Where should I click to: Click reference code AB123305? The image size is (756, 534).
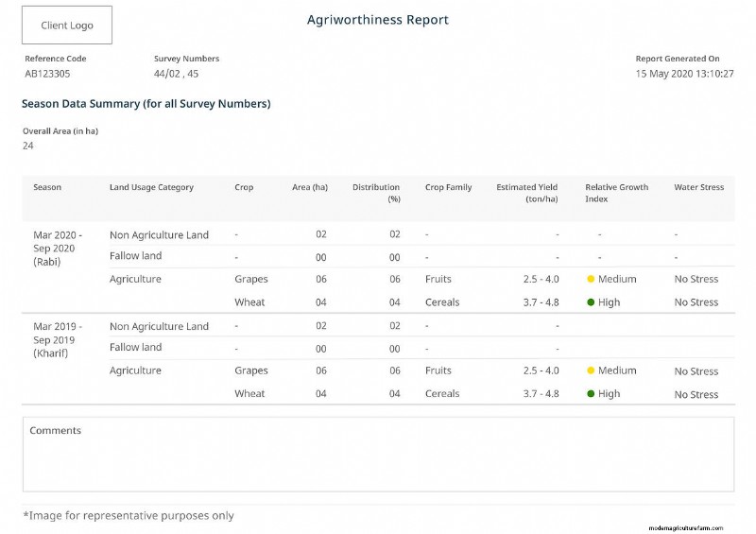coord(47,74)
